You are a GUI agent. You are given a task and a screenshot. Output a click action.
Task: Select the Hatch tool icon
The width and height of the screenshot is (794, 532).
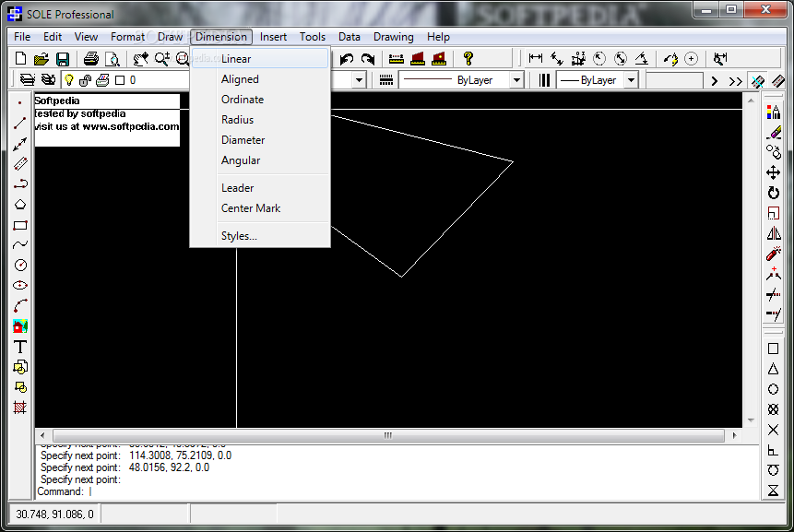click(19, 408)
